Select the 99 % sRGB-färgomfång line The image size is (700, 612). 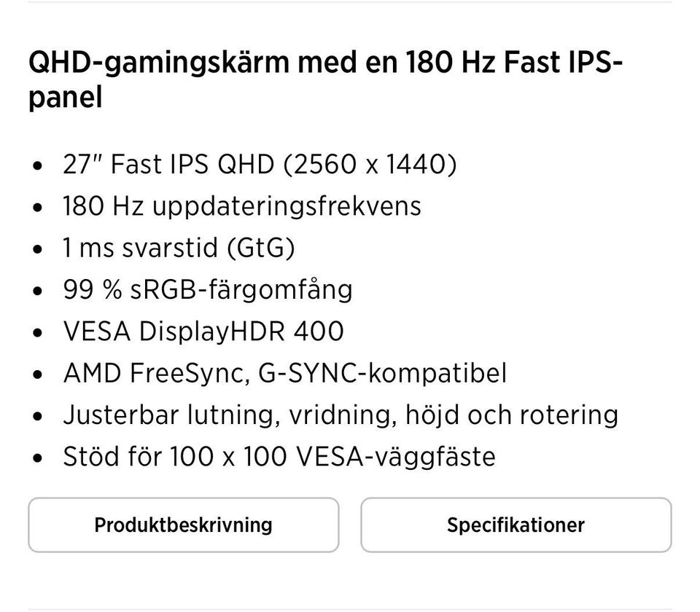pyautogui.click(x=208, y=290)
